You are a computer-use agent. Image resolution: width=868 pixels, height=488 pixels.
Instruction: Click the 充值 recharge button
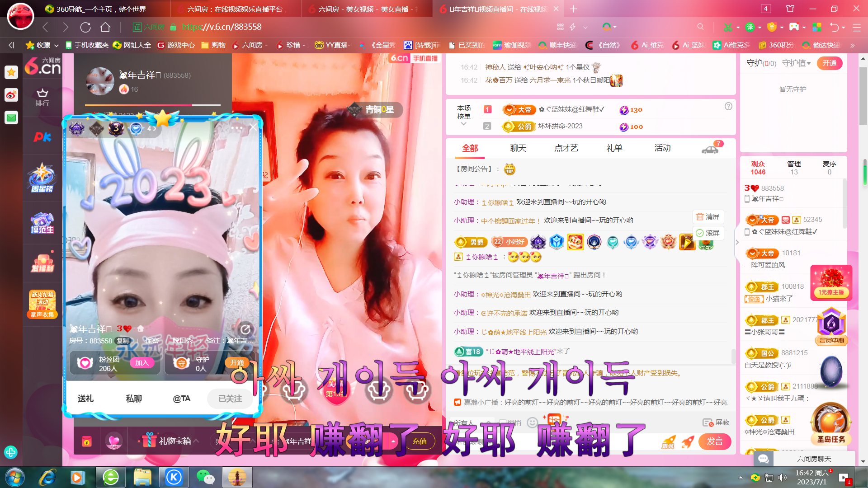pyautogui.click(x=420, y=441)
